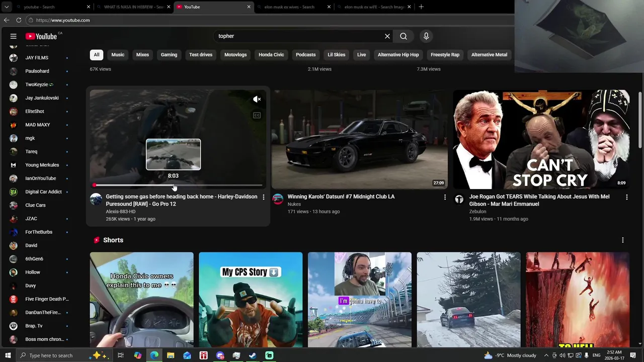This screenshot has width=644, height=362.
Task: Select the All filter chip
Action: (x=97, y=55)
